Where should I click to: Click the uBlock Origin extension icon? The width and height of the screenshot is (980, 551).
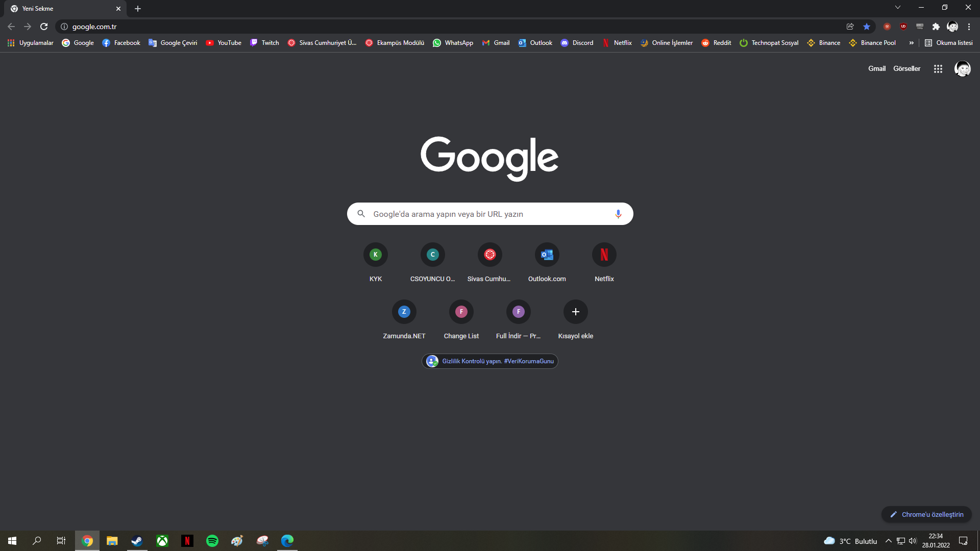click(x=903, y=27)
